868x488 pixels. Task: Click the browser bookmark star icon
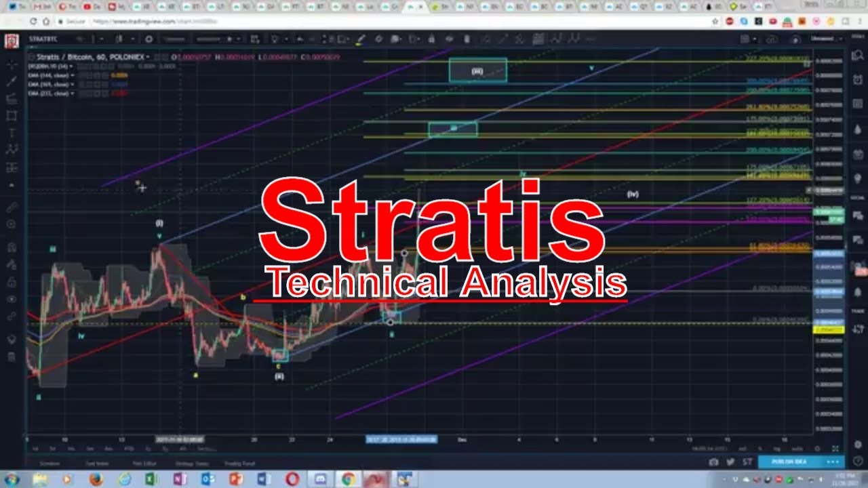point(715,21)
